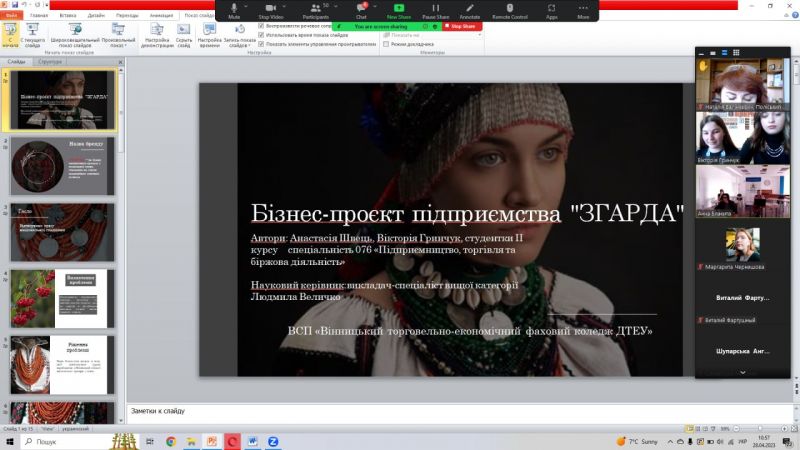The width and height of the screenshot is (800, 450).
Task: Open the File tab (Файл)
Action: 11,15
